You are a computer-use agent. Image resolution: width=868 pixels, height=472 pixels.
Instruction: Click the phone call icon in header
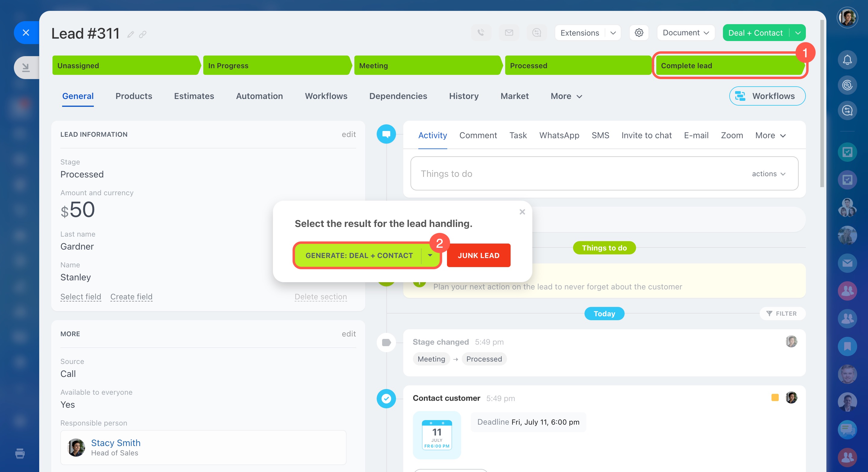481,33
